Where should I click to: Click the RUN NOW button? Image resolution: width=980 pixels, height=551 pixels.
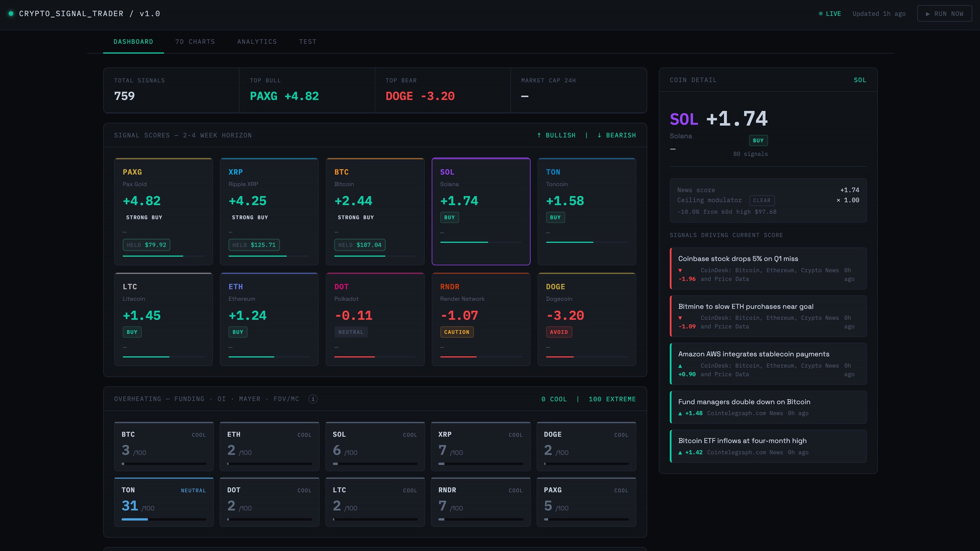944,14
